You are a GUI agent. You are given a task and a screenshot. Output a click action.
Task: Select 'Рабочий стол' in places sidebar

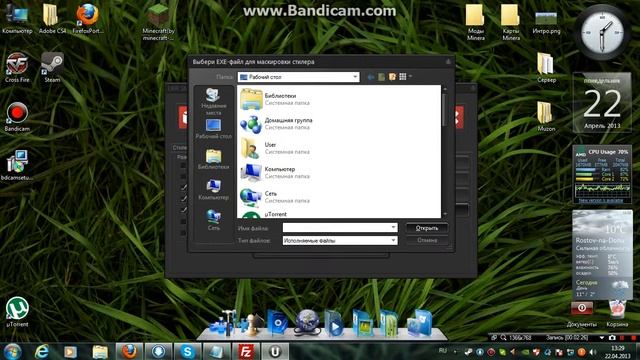213,129
